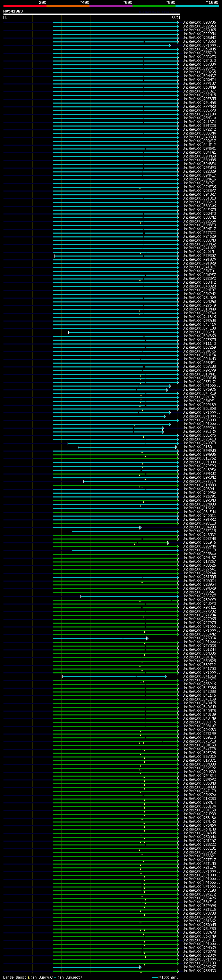This screenshot has height=980, width=222.
Task: Select hit label UniRef100_Q40980
Action: pyautogui.click(x=199, y=493)
